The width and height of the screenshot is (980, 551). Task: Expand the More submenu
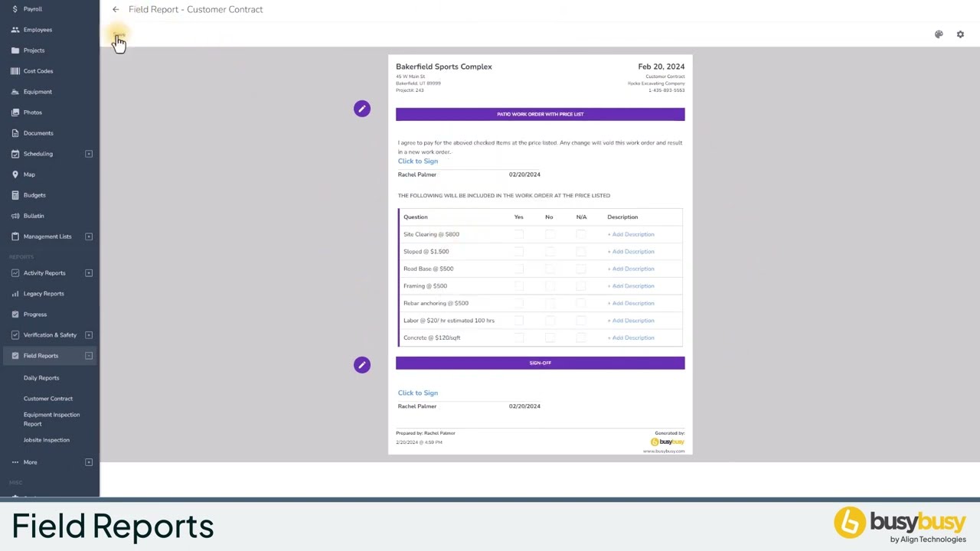(89, 462)
